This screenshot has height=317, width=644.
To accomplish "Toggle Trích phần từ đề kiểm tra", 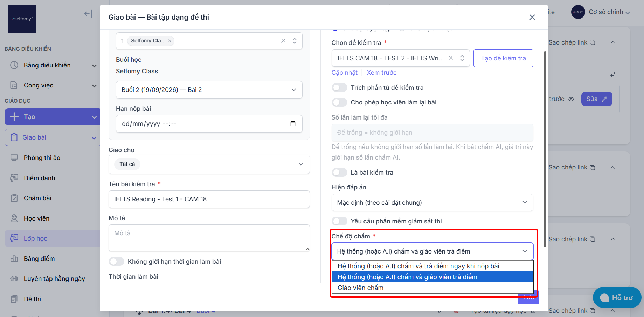I will coord(339,88).
